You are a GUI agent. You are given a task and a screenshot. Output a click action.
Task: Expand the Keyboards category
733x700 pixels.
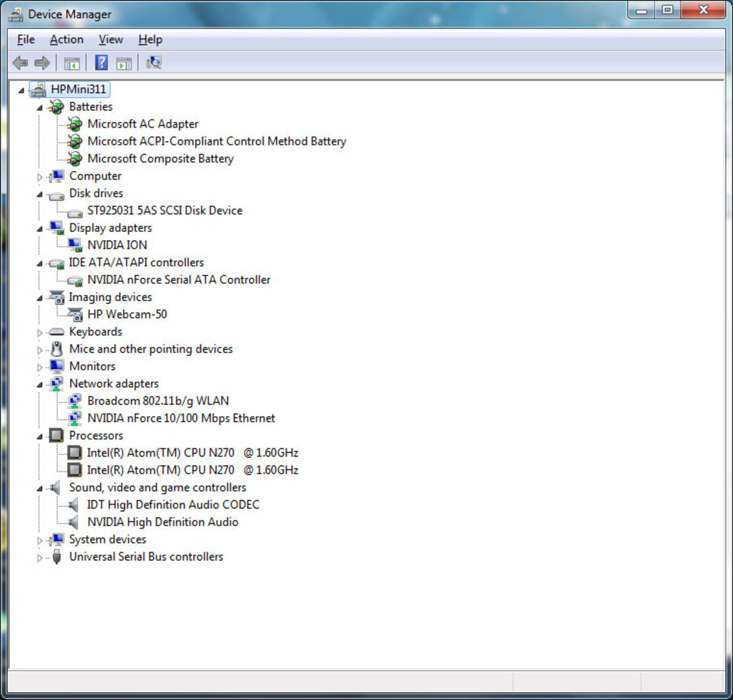point(40,333)
